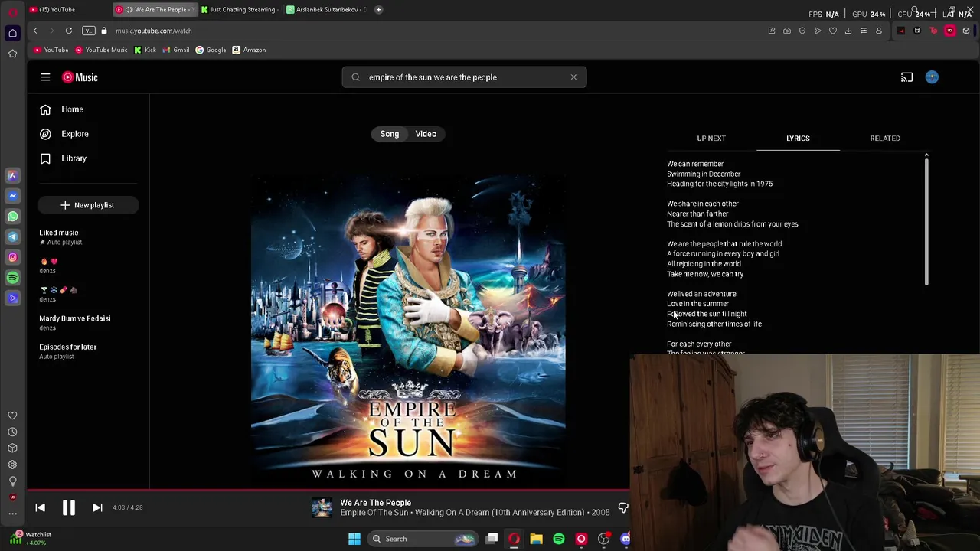Open File Explorer from the taskbar

click(536, 539)
